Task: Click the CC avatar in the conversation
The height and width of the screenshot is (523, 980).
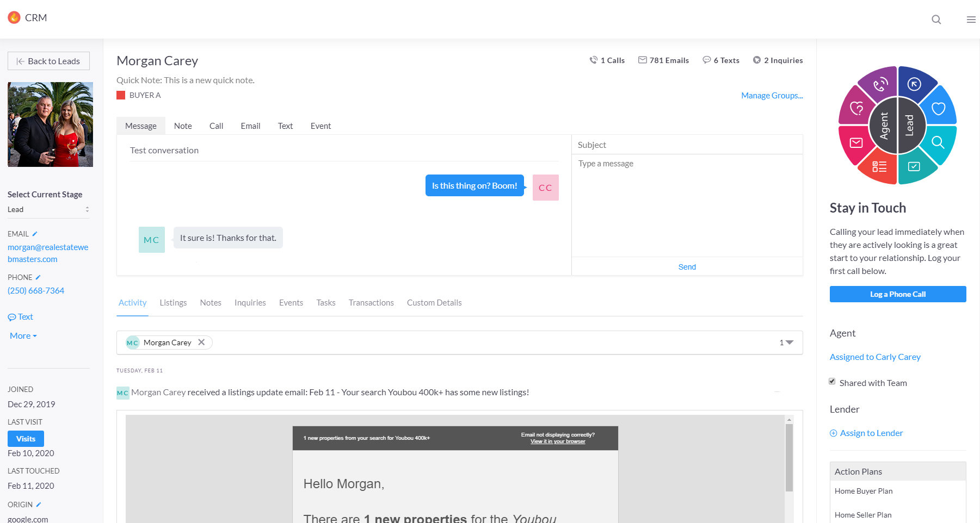Action: pyautogui.click(x=546, y=188)
